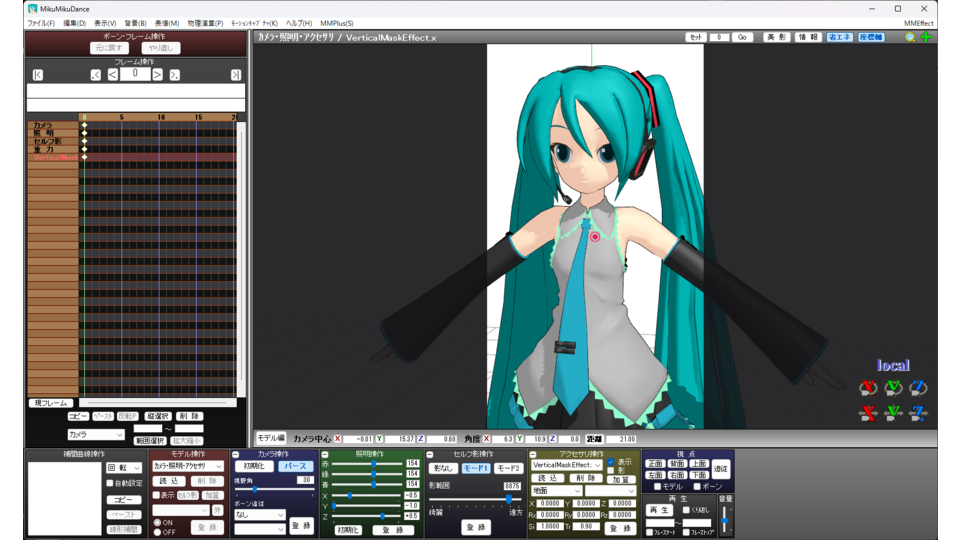
Task: Click the blue Z move axis icon
Action: pyautogui.click(x=918, y=413)
